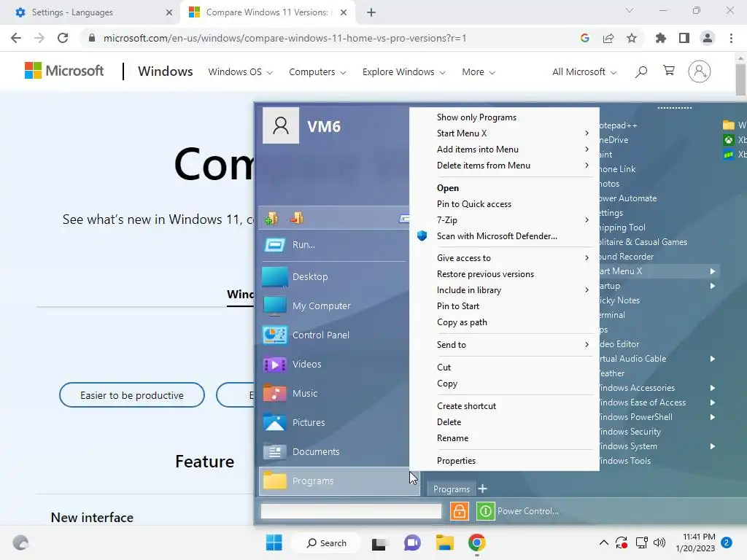Screen dimensions: 747x560
Task: Open the Chat app on taskbar
Action: [413, 542]
